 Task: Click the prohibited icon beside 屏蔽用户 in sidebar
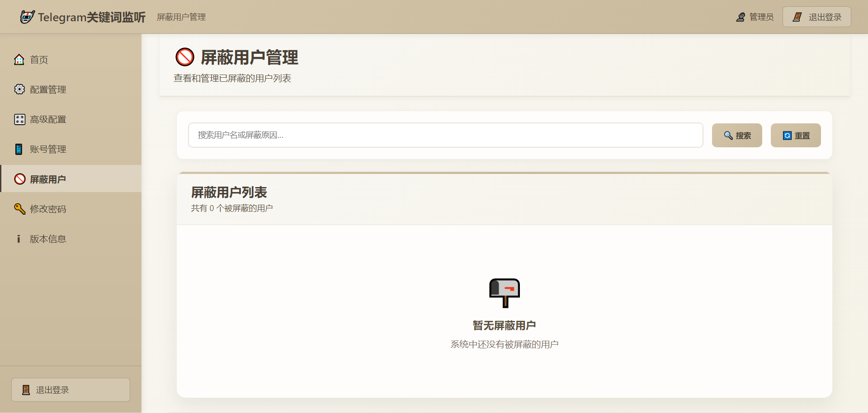[x=20, y=179]
